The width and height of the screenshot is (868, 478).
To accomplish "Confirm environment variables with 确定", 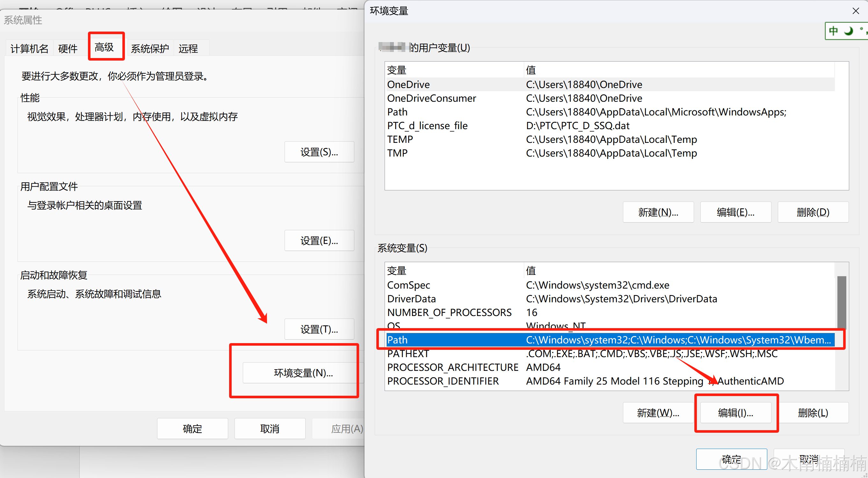I will [x=731, y=459].
